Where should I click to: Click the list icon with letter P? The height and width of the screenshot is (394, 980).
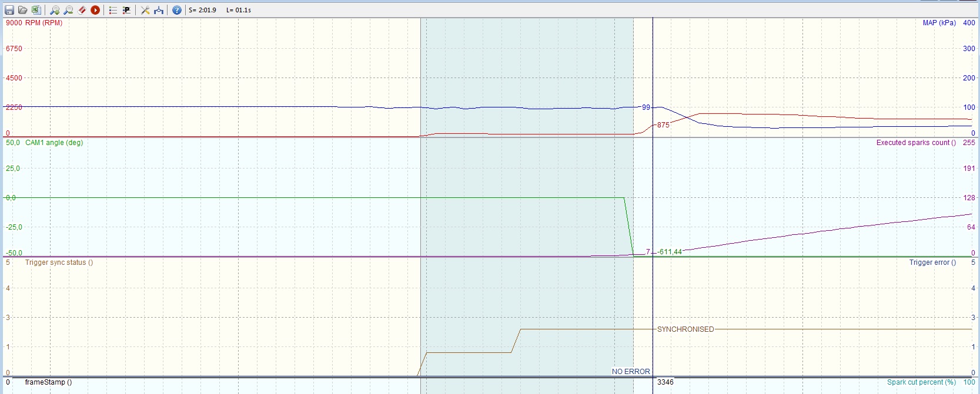coord(126,10)
